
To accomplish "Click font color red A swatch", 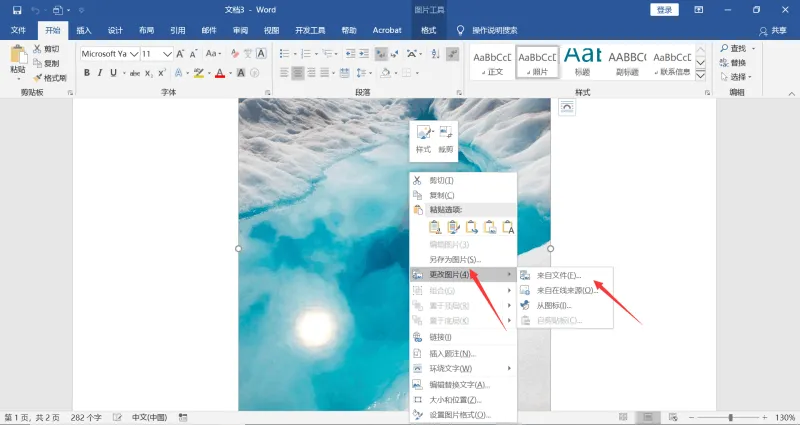I will click(220, 73).
